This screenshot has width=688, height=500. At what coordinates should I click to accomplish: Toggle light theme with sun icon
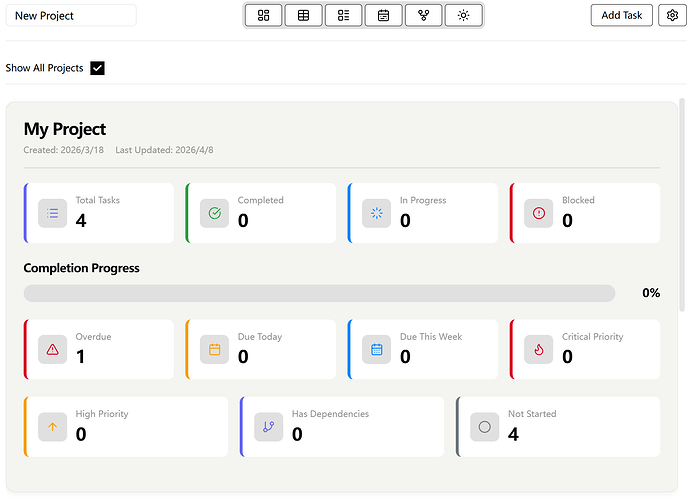pos(464,15)
